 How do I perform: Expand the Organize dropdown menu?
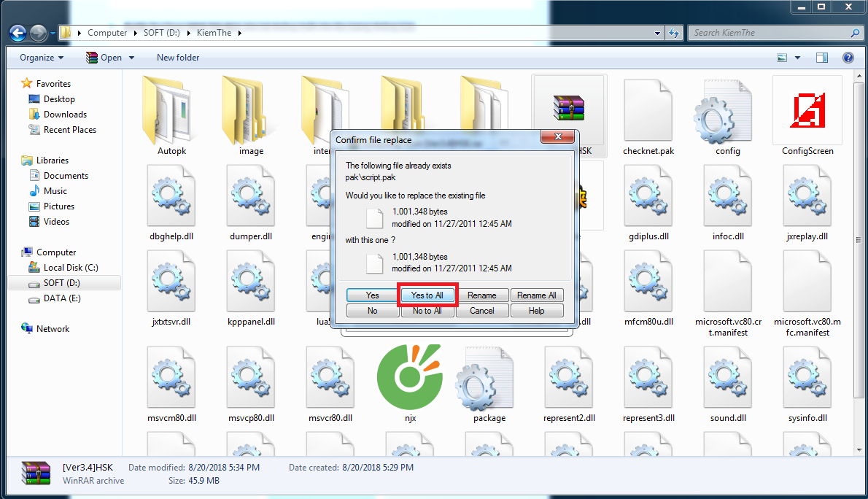click(42, 58)
